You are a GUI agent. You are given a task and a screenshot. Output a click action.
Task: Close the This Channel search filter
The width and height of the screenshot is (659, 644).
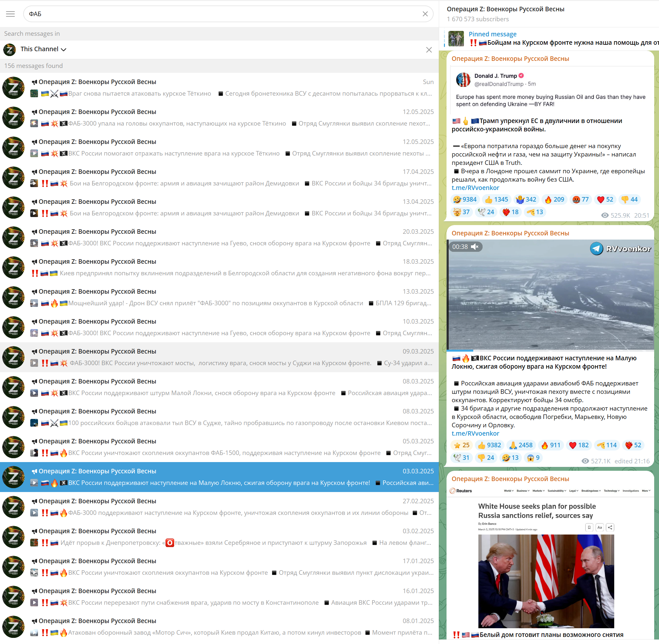point(429,50)
